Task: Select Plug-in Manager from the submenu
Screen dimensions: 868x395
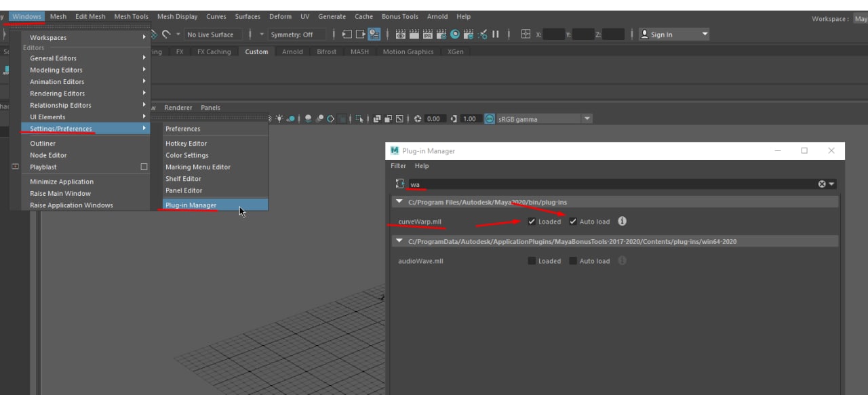Action: 215,205
